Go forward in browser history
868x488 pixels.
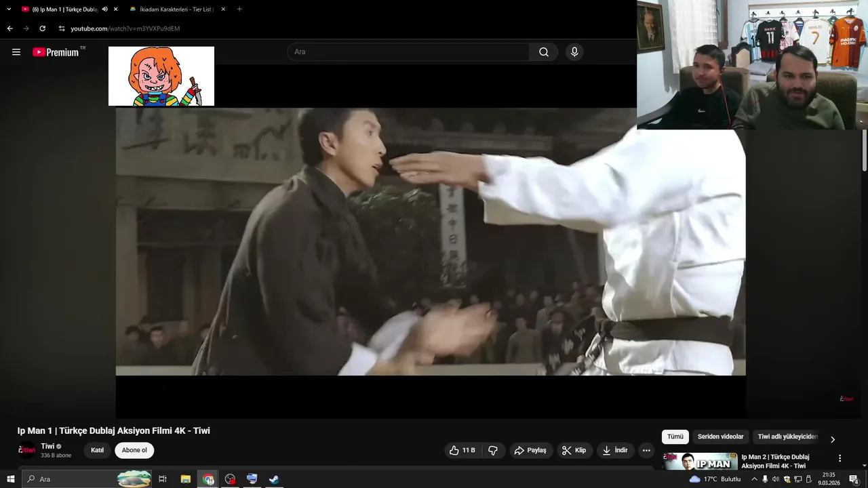[26, 28]
